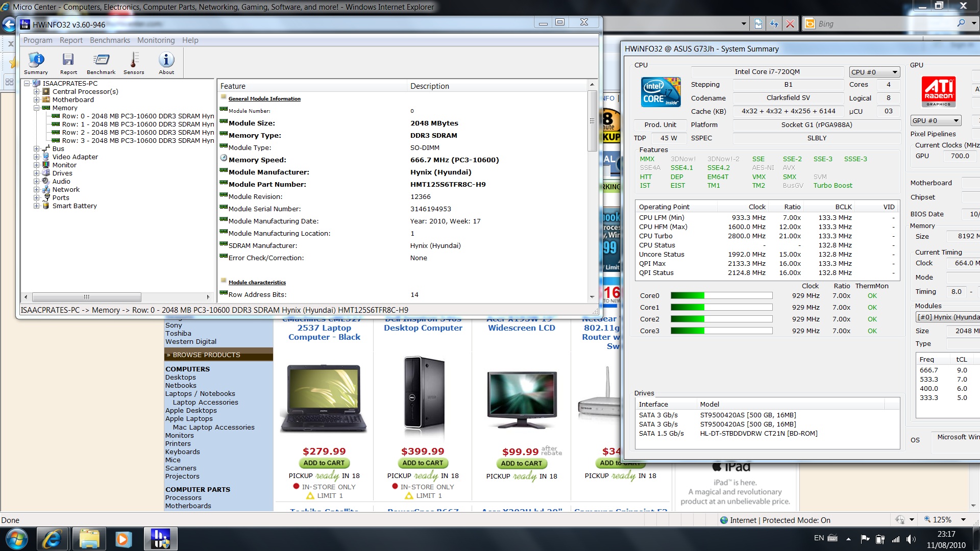Expand the Bus tree node
This screenshot has height=551, width=980.
pyautogui.click(x=36, y=149)
